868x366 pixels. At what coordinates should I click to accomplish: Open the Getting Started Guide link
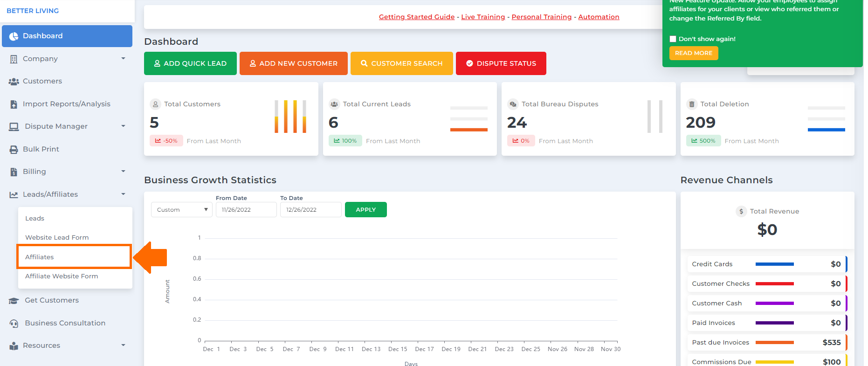417,17
